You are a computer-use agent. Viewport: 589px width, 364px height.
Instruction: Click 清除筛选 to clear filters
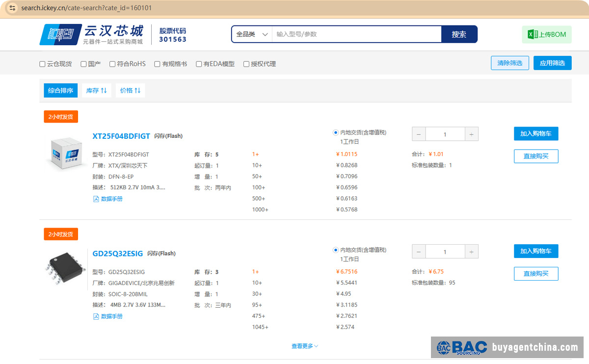(510, 63)
